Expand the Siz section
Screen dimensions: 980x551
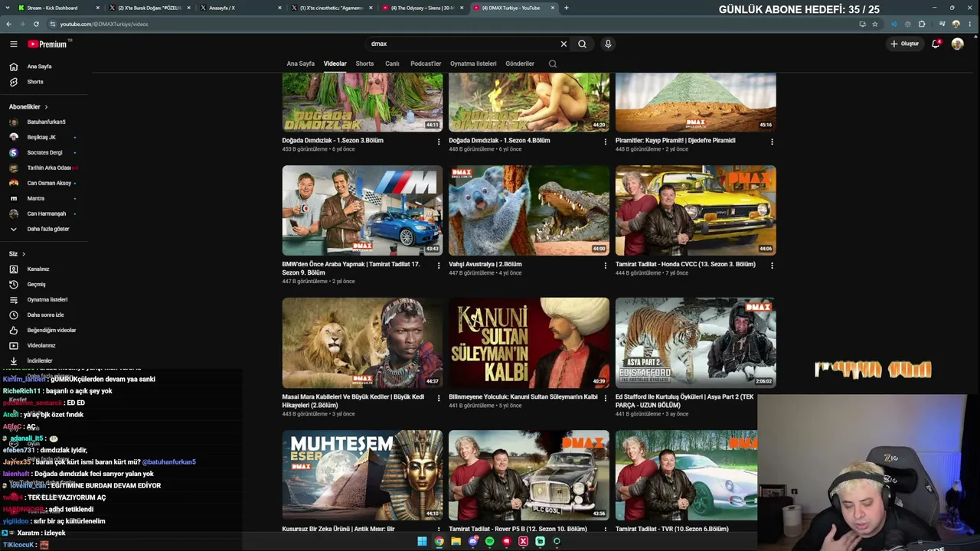click(x=17, y=254)
